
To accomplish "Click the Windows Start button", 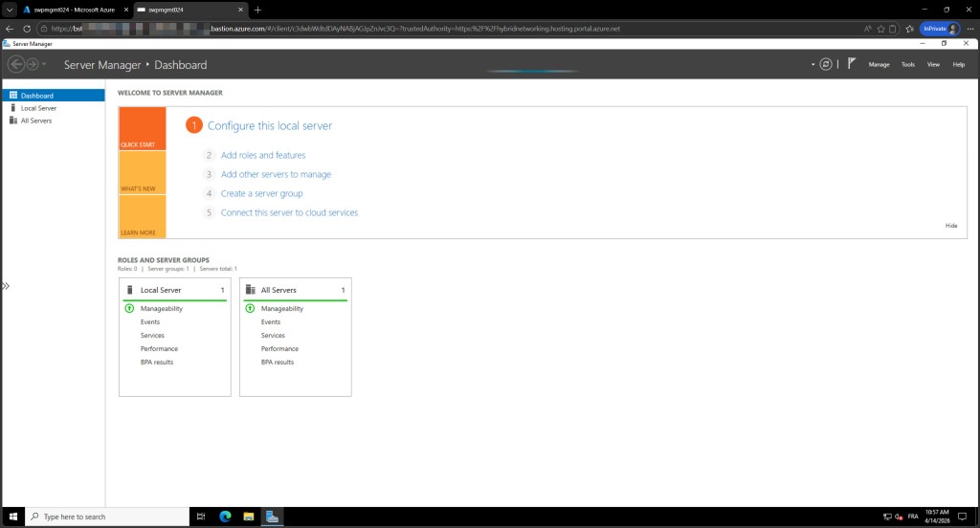I will tap(12, 517).
